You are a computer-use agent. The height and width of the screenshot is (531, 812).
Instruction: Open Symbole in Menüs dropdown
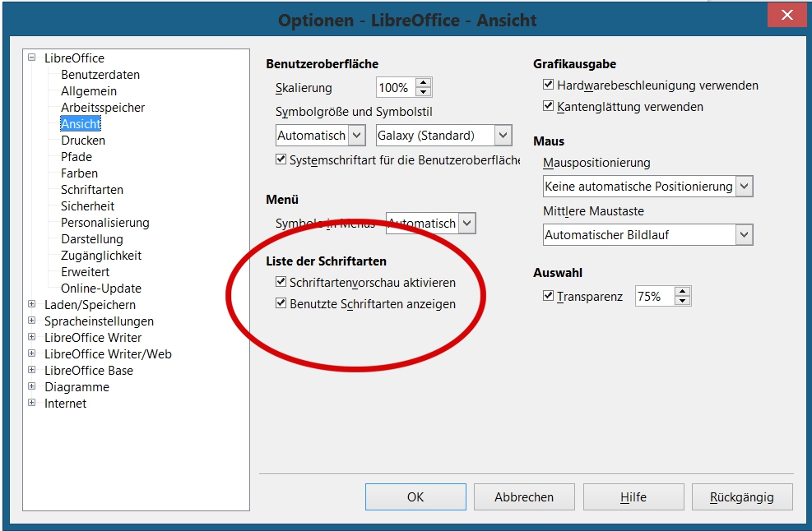pyautogui.click(x=466, y=224)
